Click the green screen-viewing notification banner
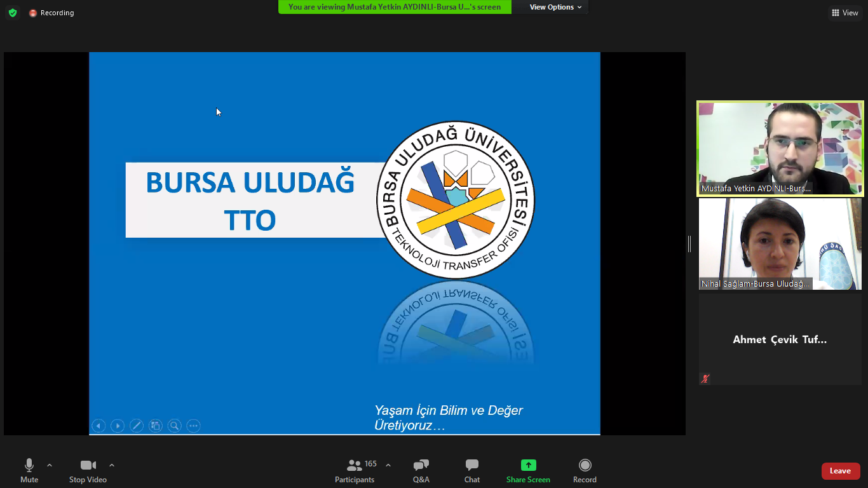Screen dimensions: 868x488 pyautogui.click(x=395, y=7)
